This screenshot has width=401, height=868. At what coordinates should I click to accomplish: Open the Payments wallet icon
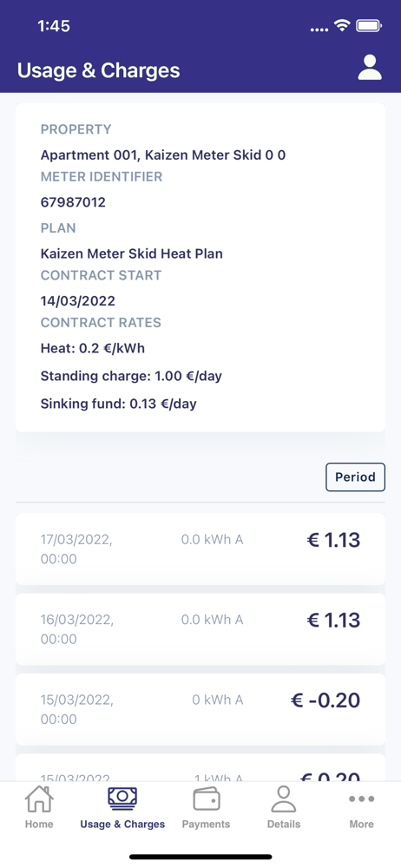tap(206, 799)
